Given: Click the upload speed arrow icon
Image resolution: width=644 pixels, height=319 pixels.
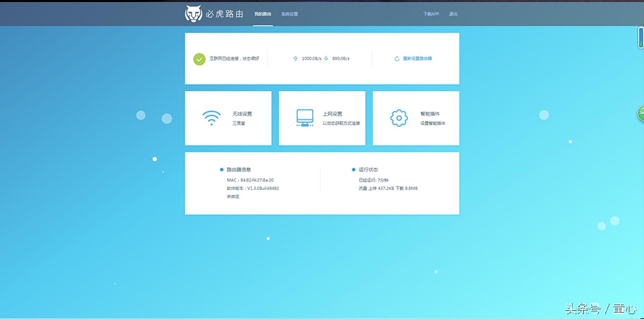Looking at the screenshot, I should pyautogui.click(x=296, y=59).
